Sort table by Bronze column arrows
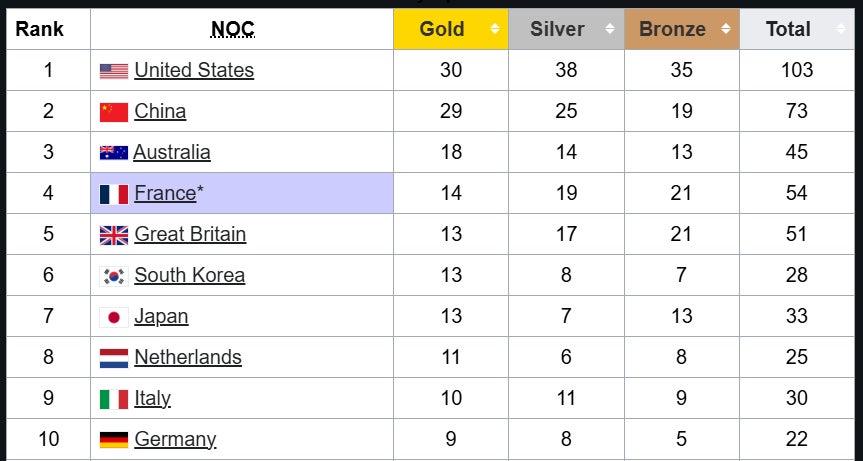 point(725,29)
